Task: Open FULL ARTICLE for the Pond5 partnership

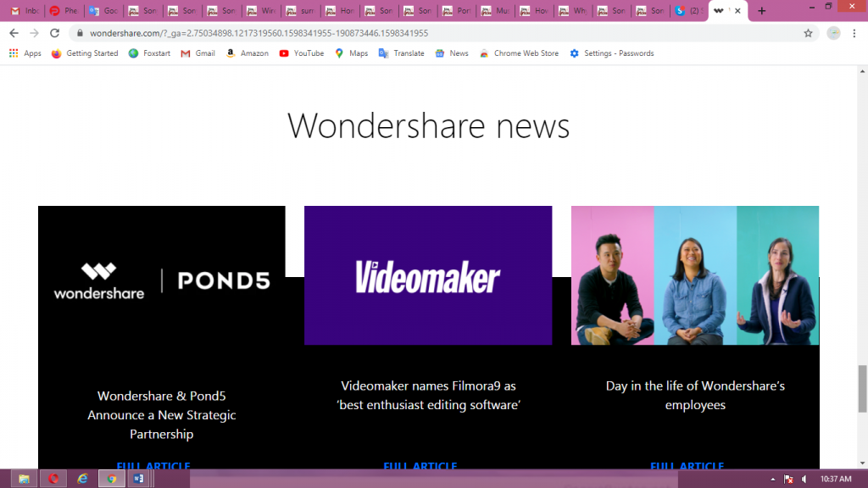Action: (x=153, y=466)
